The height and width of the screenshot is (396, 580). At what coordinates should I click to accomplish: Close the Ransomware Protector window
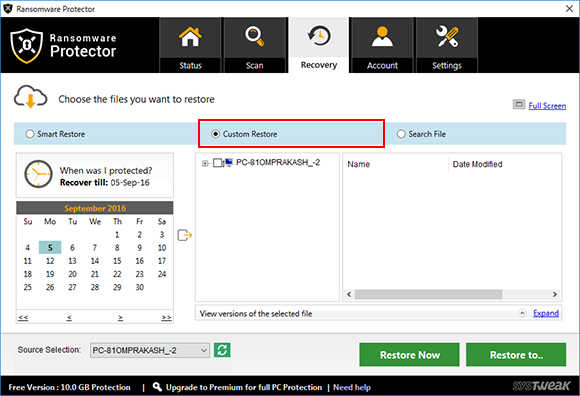tap(569, 9)
